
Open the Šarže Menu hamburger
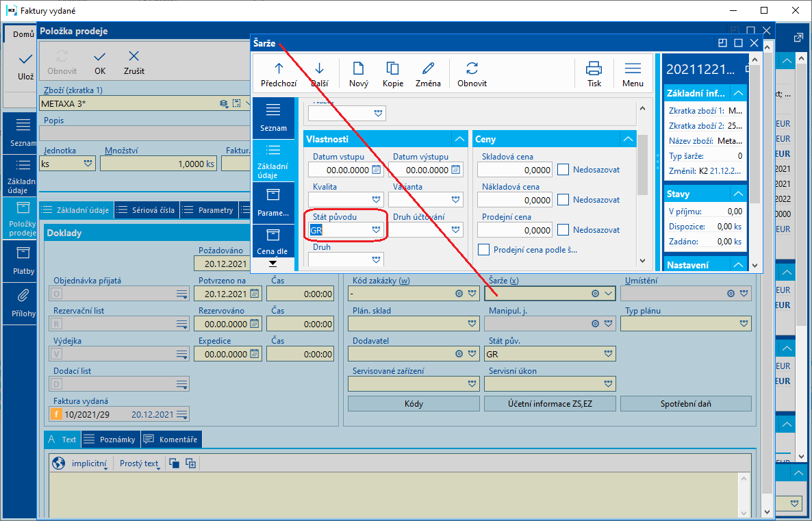point(633,75)
